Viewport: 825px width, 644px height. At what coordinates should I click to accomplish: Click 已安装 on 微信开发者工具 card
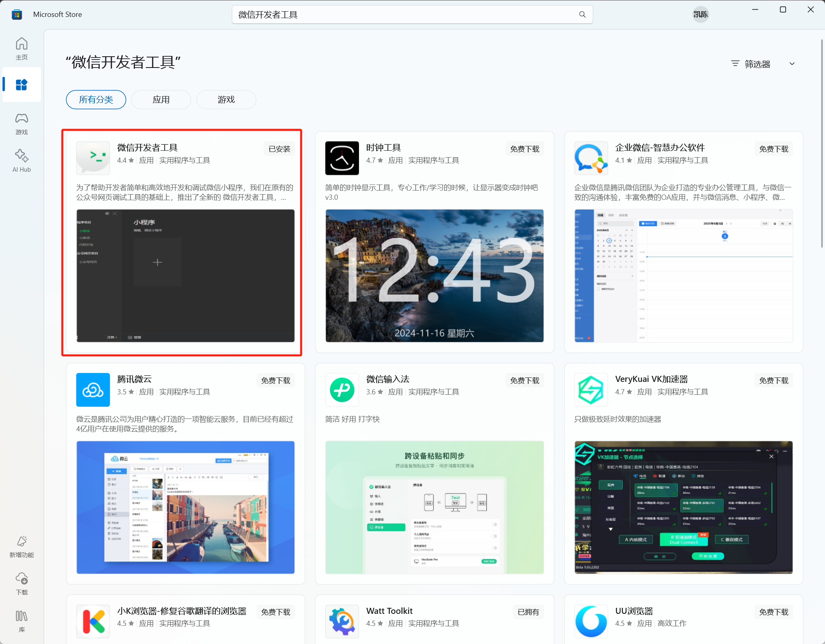pos(279,148)
